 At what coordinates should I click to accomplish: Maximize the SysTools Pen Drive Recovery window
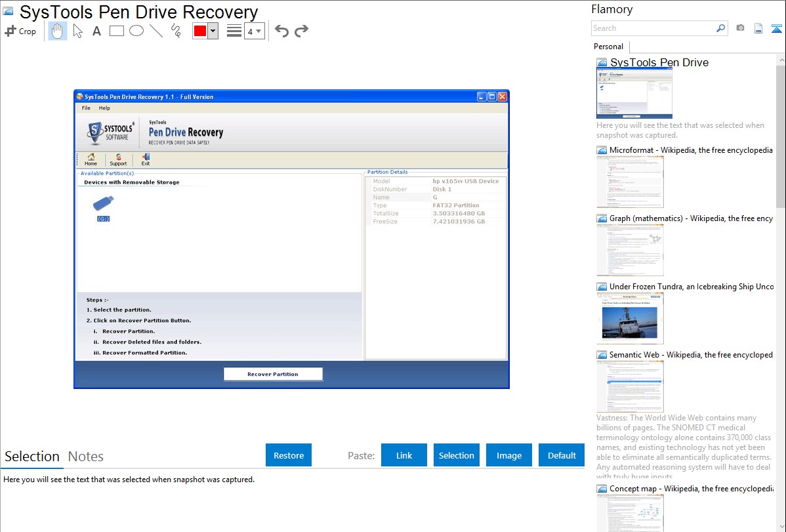coord(492,97)
